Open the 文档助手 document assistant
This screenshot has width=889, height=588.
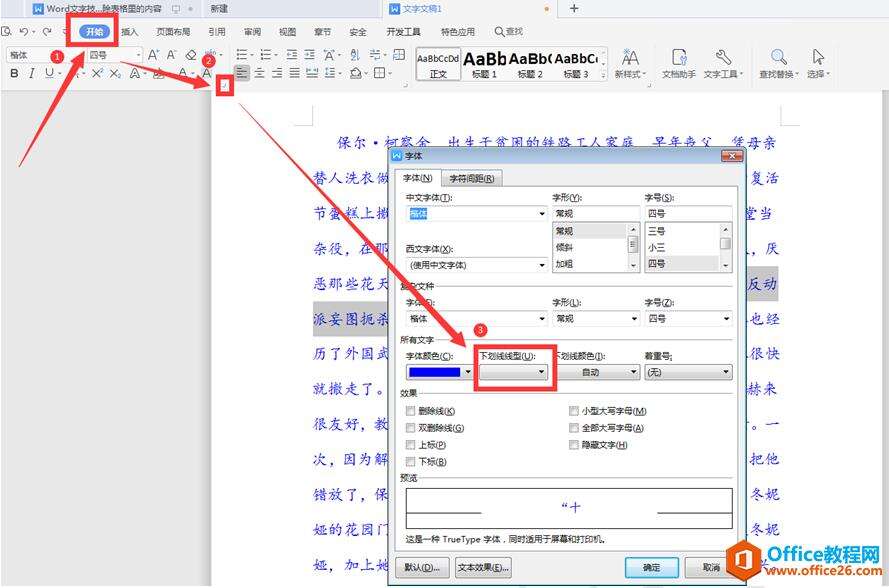pyautogui.click(x=679, y=62)
